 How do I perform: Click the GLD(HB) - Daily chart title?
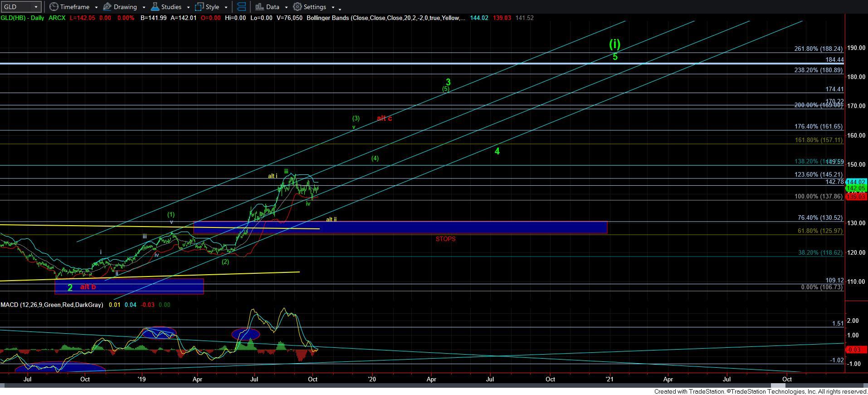point(22,18)
